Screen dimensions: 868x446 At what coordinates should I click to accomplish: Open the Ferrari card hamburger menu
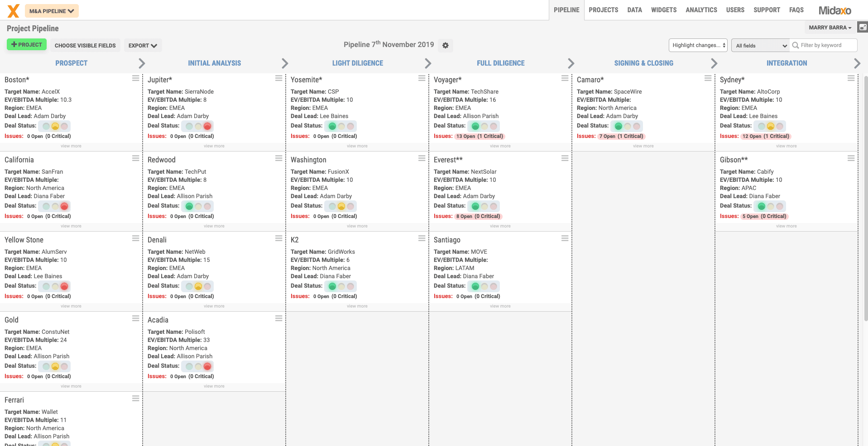coord(135,399)
